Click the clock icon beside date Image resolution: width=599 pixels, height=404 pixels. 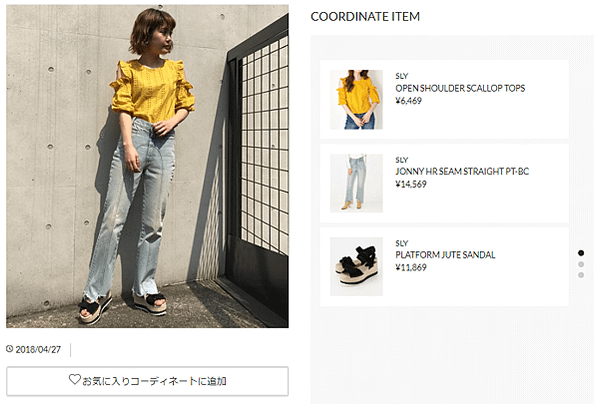(10, 349)
